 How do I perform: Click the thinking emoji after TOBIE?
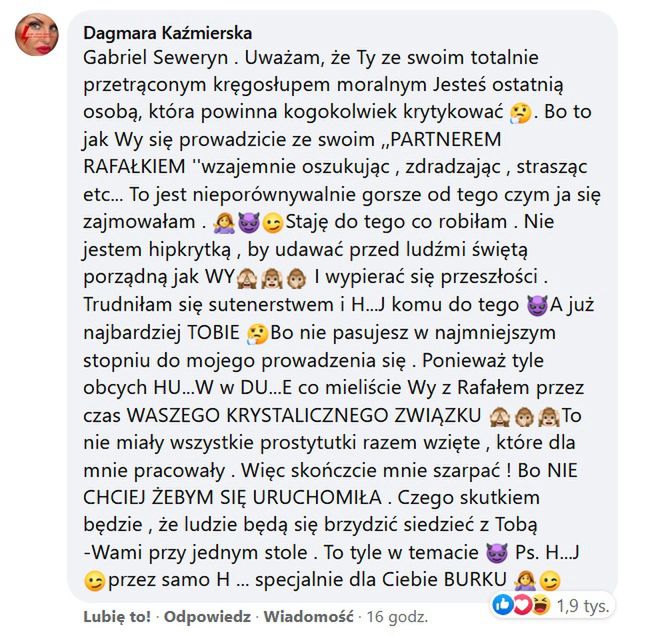click(x=257, y=334)
